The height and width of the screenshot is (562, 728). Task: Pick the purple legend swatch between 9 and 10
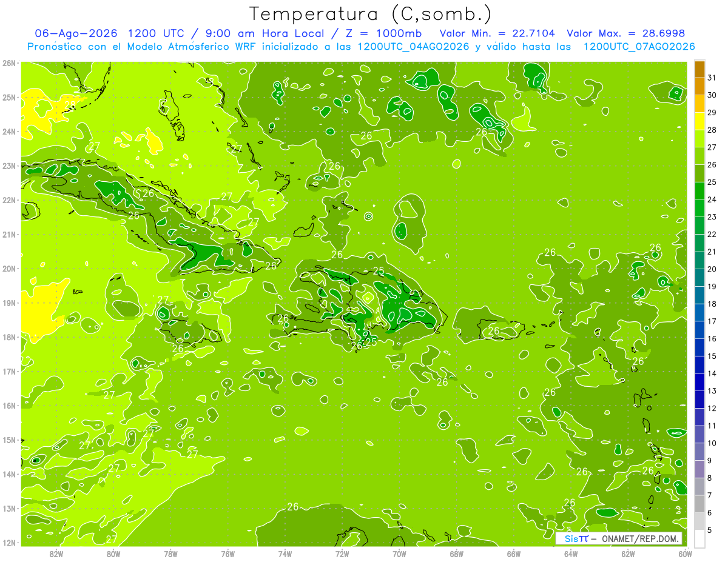click(x=699, y=451)
